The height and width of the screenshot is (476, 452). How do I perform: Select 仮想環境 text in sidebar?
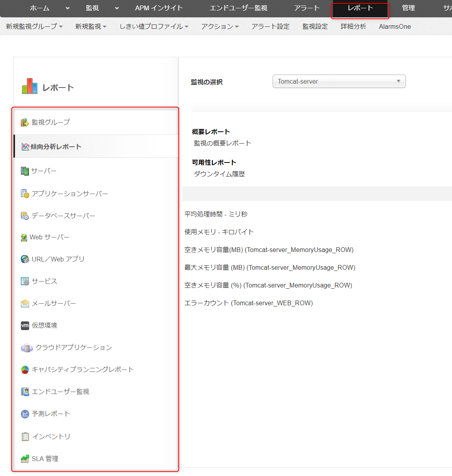[x=45, y=325]
